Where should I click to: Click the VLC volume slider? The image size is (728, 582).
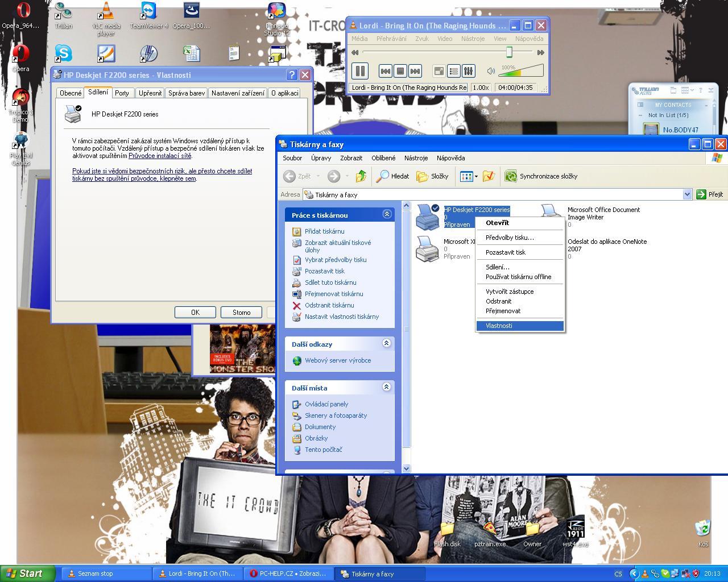520,71
